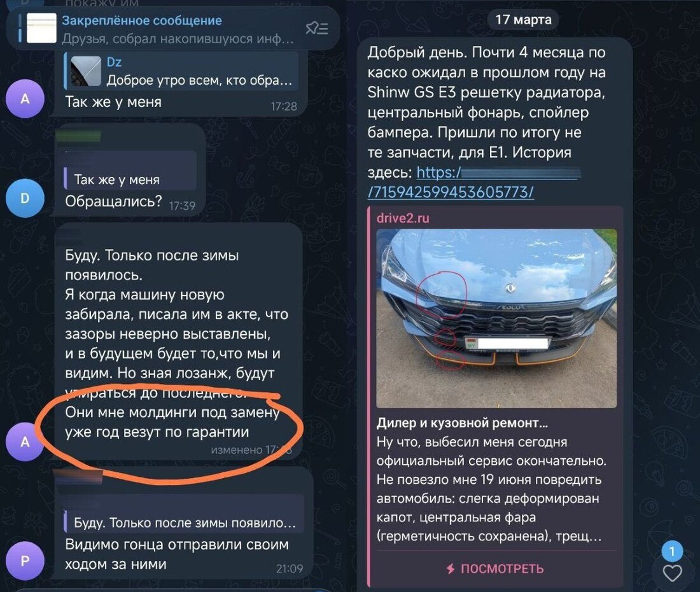Open purple avatar A beside 'Так же у меня'
This screenshot has width=700, height=592.
coord(25,99)
